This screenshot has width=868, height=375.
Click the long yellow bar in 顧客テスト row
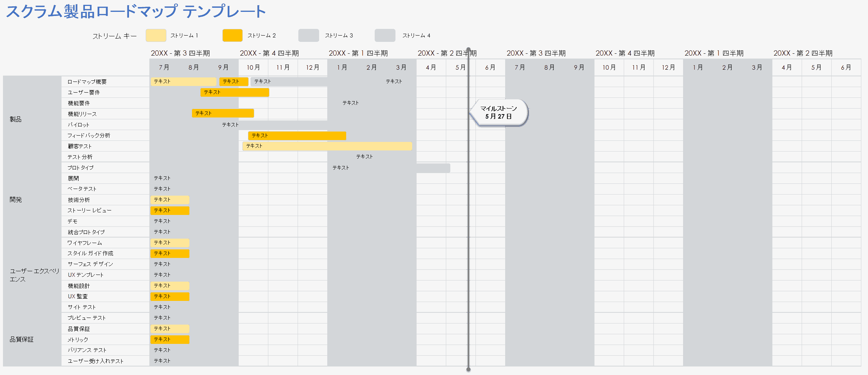(327, 146)
